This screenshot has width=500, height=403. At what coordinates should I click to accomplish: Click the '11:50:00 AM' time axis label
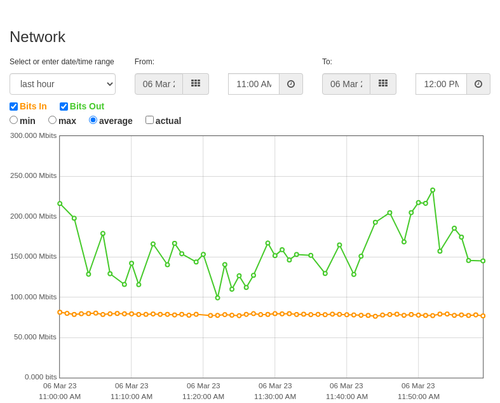(x=419, y=397)
